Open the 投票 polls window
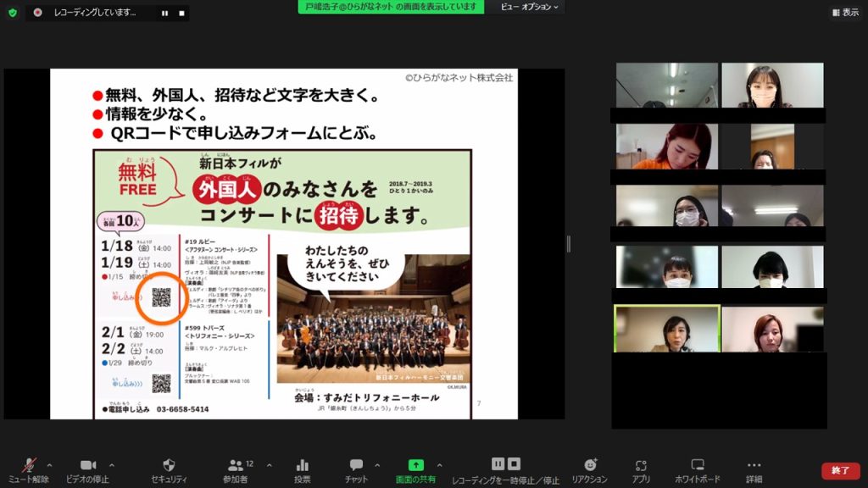The image size is (868, 488). [303, 471]
